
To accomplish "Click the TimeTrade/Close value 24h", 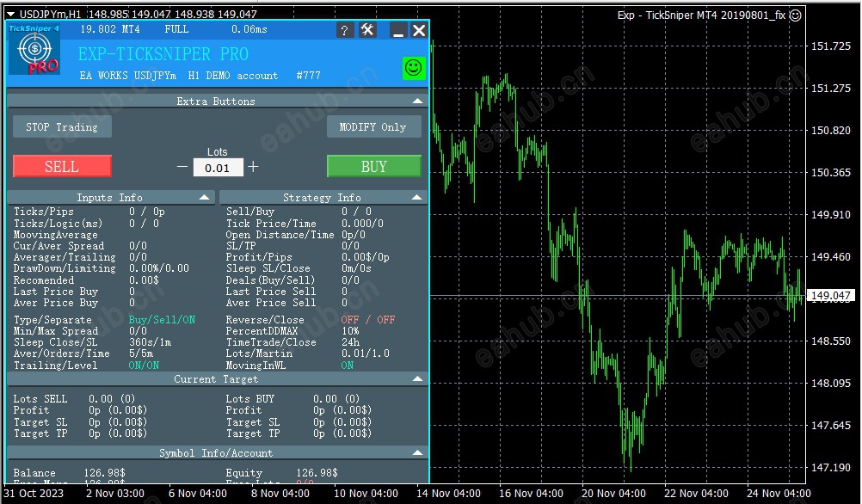I will tap(350, 342).
